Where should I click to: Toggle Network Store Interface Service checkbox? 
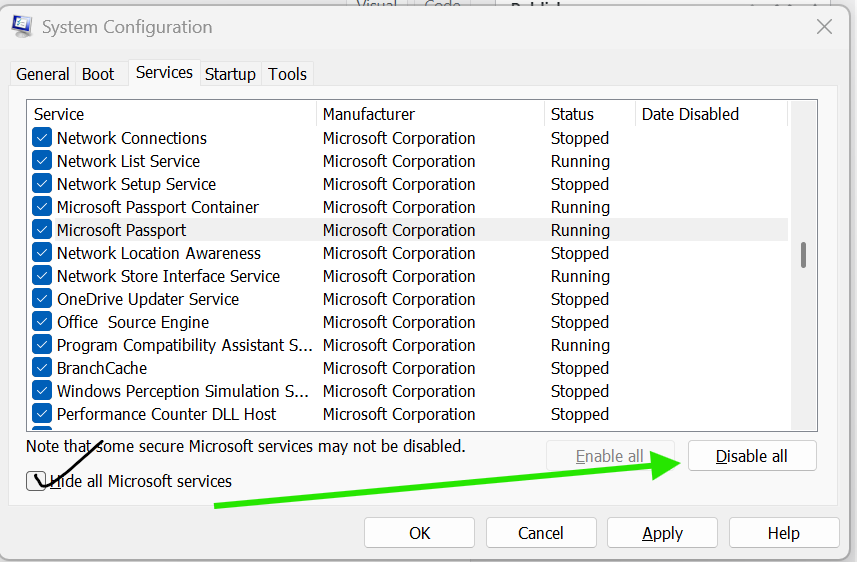tap(42, 276)
